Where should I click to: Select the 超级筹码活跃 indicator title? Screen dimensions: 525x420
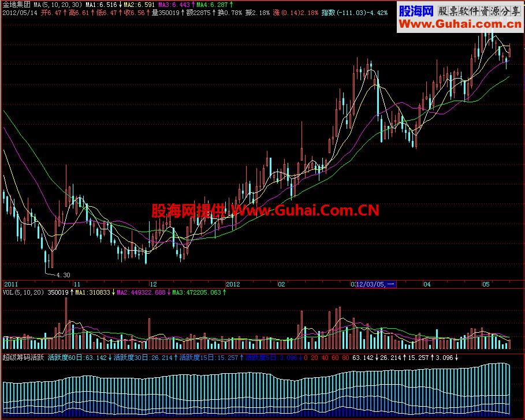click(x=24, y=358)
